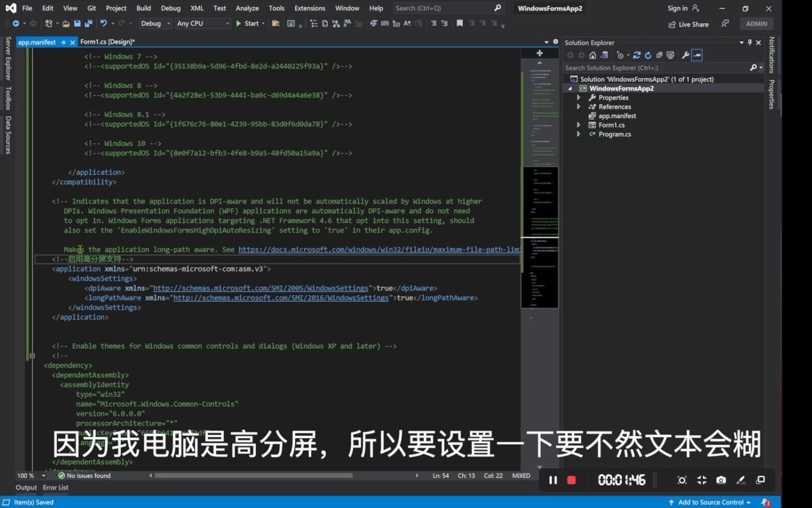Viewport: 812px width, 508px height.
Task: Click the recorder focus target icon
Action: [682, 480]
